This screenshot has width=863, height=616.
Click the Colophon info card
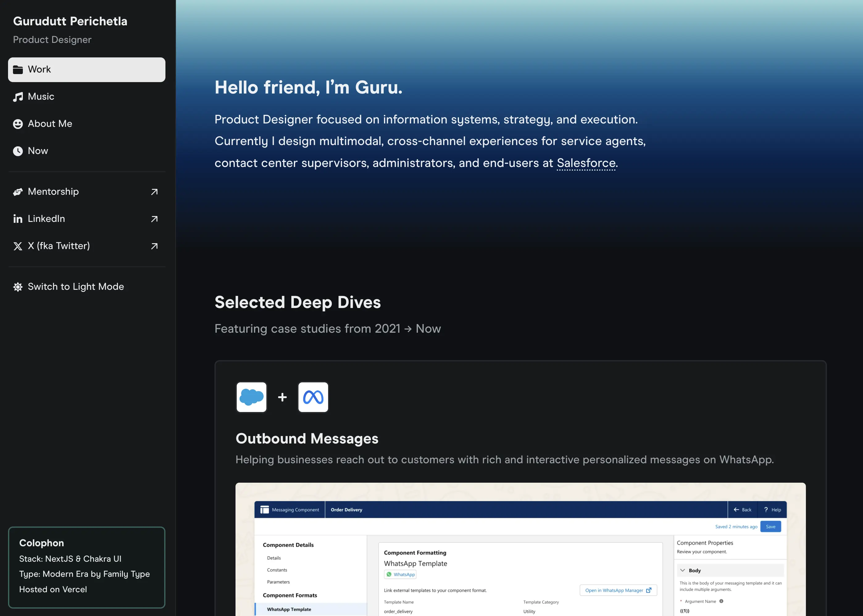86,567
